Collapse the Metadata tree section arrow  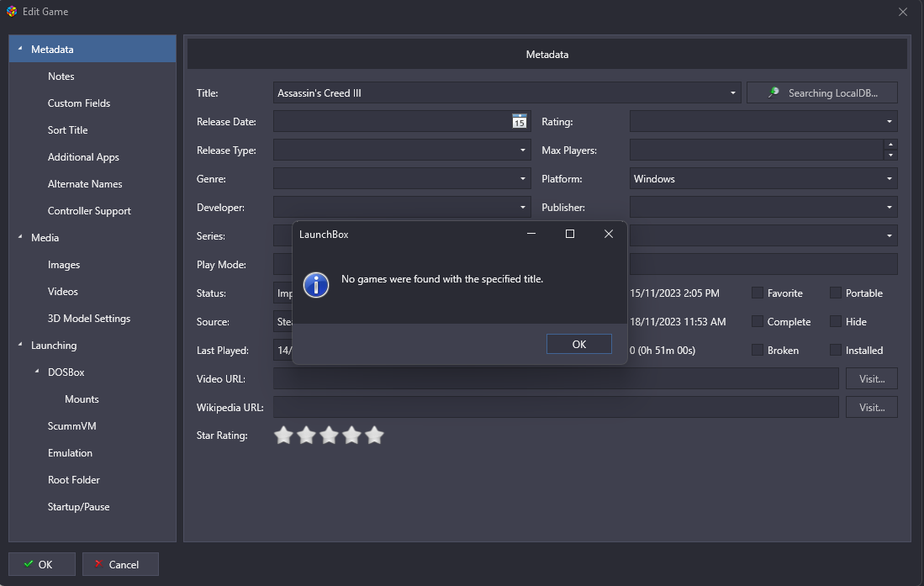[20, 49]
